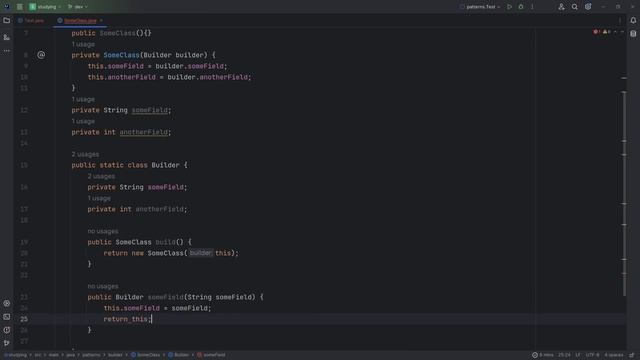Image resolution: width=640 pixels, height=360 pixels.
Task: Click '2 usages' hint above Builder class
Action: [x=85, y=154]
